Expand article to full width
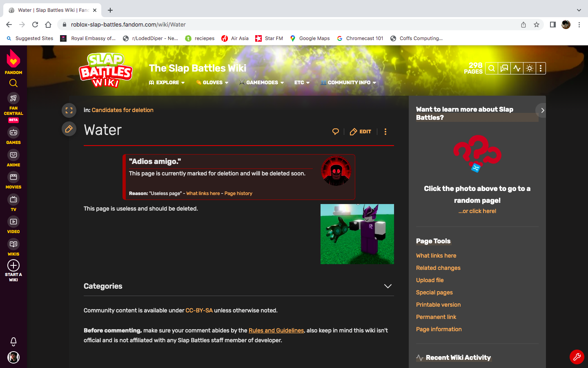 (69, 110)
